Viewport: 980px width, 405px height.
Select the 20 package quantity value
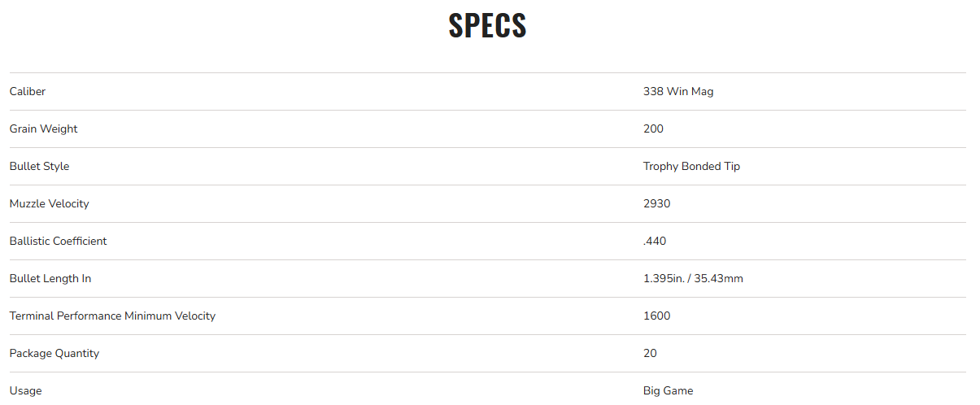pyautogui.click(x=650, y=354)
